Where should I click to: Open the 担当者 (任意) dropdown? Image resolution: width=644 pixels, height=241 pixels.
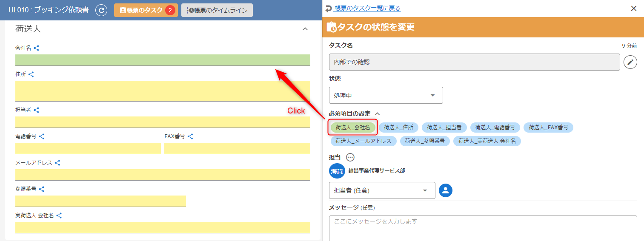point(382,190)
